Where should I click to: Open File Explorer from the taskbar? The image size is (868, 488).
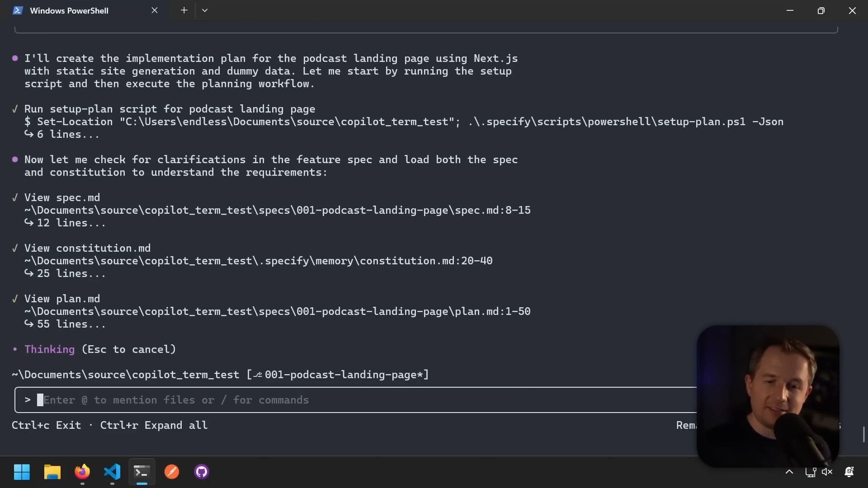pos(52,472)
